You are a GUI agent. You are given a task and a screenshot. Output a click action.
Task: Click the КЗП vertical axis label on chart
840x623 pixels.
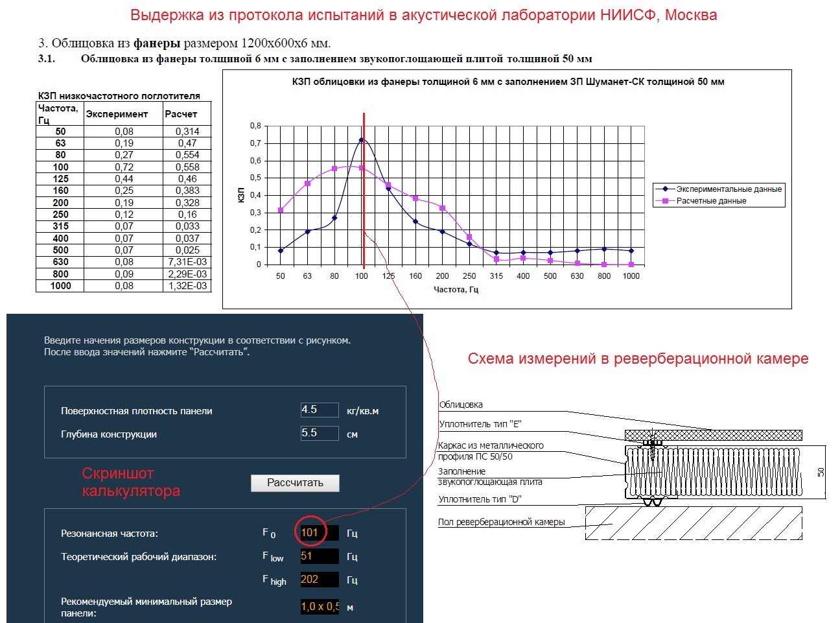(241, 195)
